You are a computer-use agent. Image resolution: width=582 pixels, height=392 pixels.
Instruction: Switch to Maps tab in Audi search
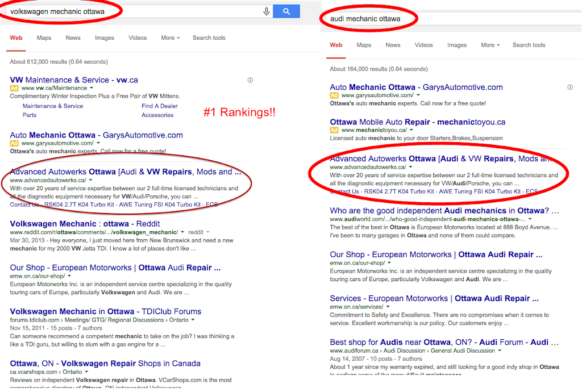pos(364,45)
